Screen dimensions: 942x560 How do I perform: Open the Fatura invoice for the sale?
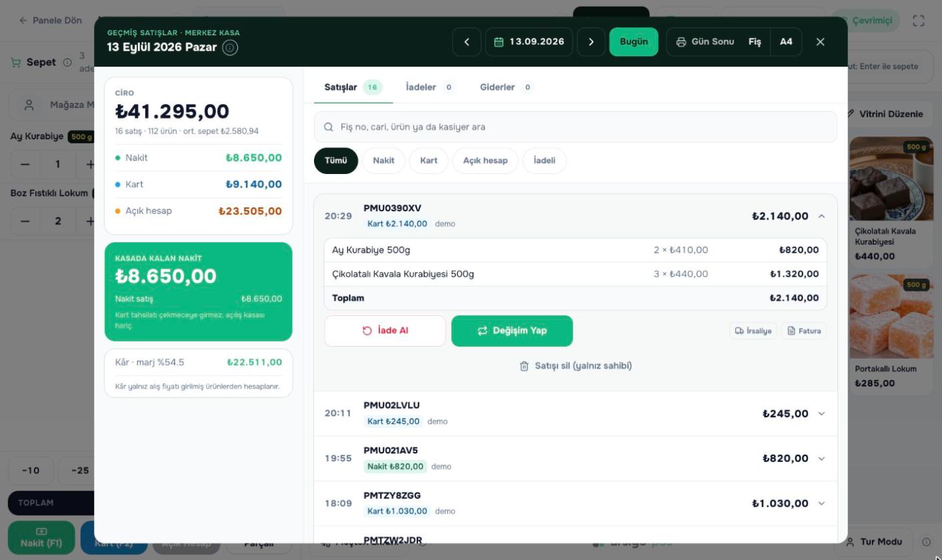pyautogui.click(x=804, y=331)
